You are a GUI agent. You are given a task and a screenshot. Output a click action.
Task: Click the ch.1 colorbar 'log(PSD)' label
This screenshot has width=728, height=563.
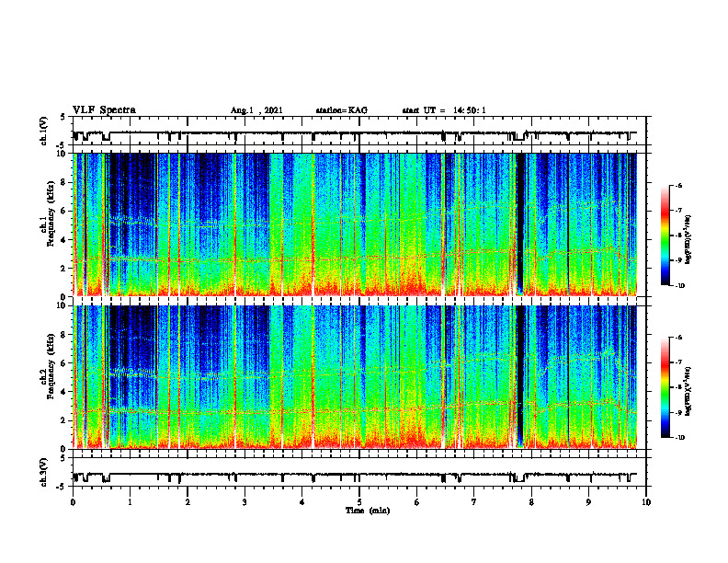tap(689, 240)
